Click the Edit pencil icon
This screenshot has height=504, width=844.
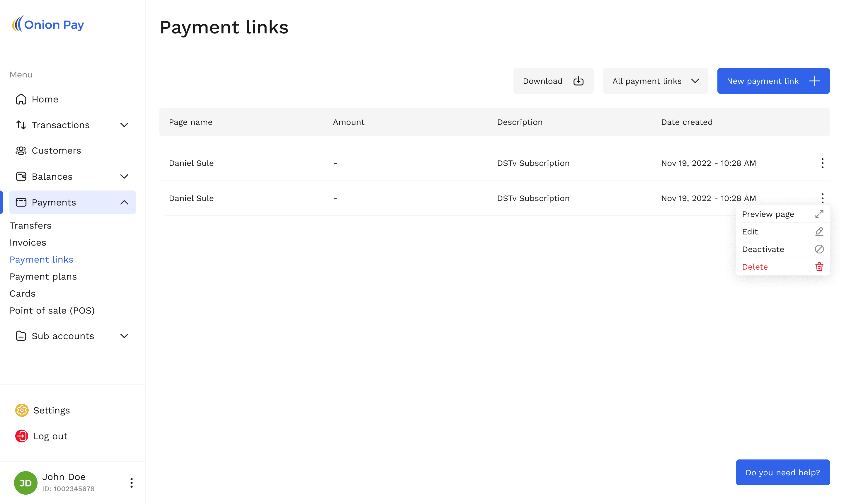819,231
